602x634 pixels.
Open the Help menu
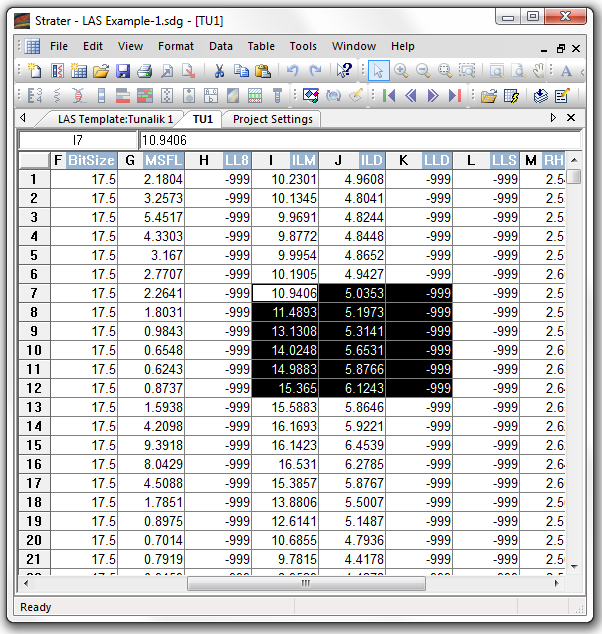403,46
